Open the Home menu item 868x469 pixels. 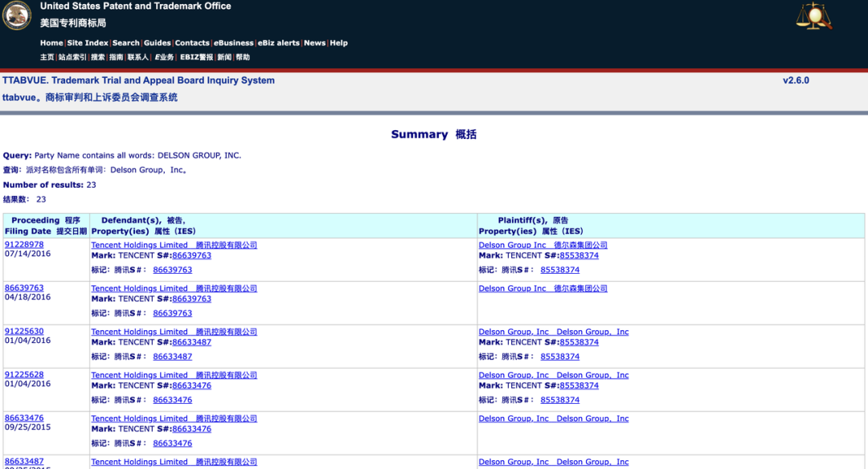point(51,43)
